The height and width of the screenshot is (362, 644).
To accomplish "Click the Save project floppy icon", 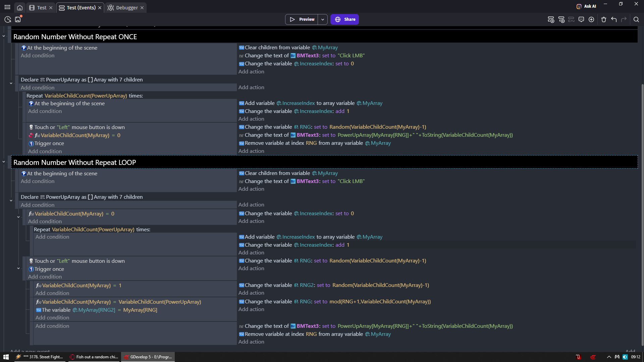I will coord(18,19).
